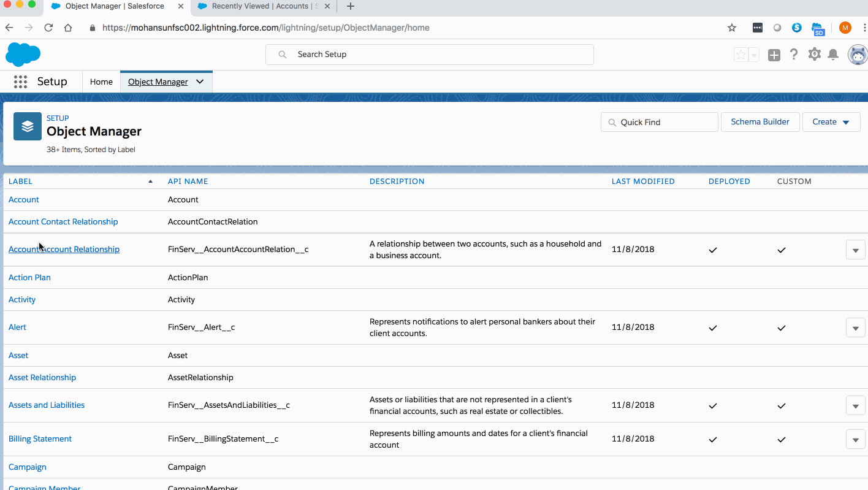868x490 pixels.
Task: Open favorites list dropdown arrow
Action: coord(754,55)
